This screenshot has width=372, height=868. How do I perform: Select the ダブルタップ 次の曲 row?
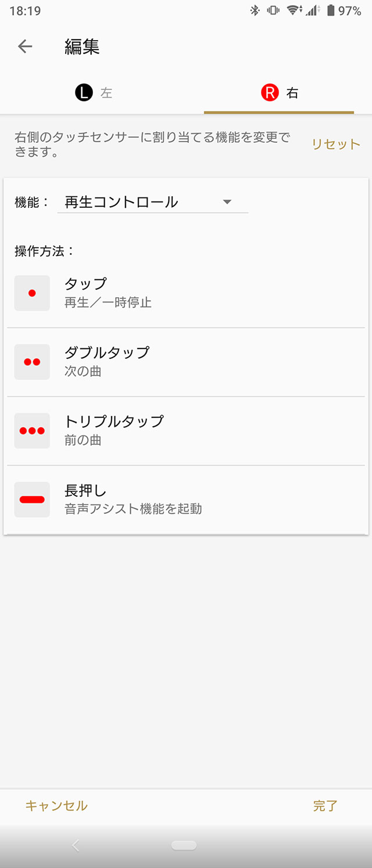click(186, 362)
